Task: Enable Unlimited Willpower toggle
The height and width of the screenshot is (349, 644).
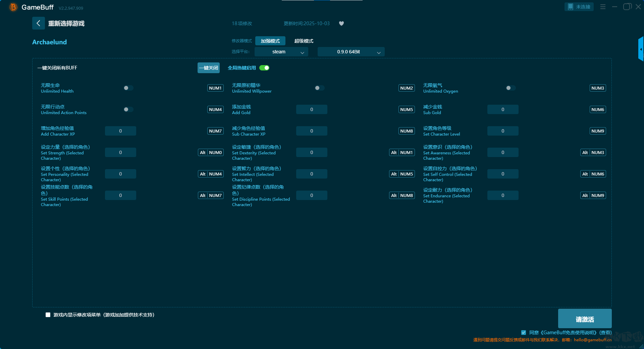Action: click(x=319, y=88)
